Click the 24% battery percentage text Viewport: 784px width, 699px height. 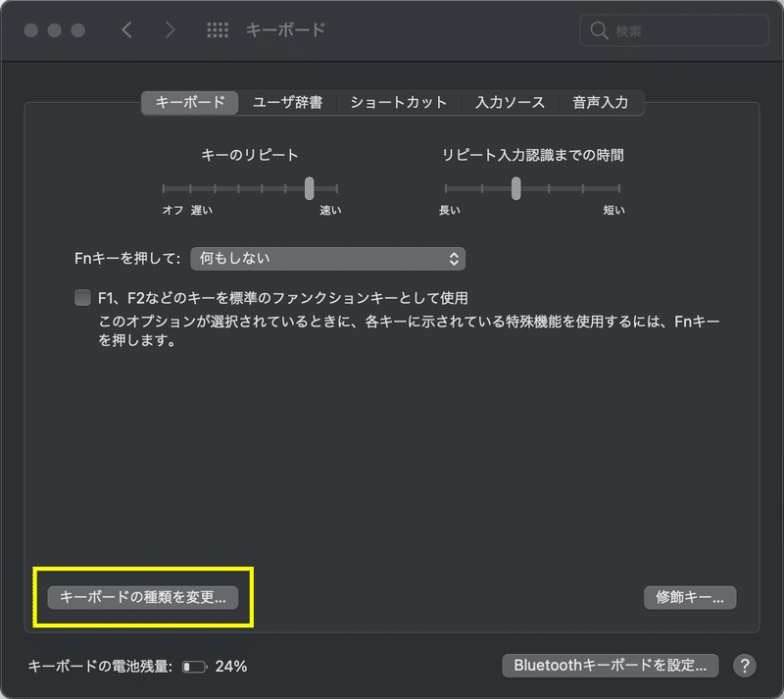pyautogui.click(x=231, y=667)
